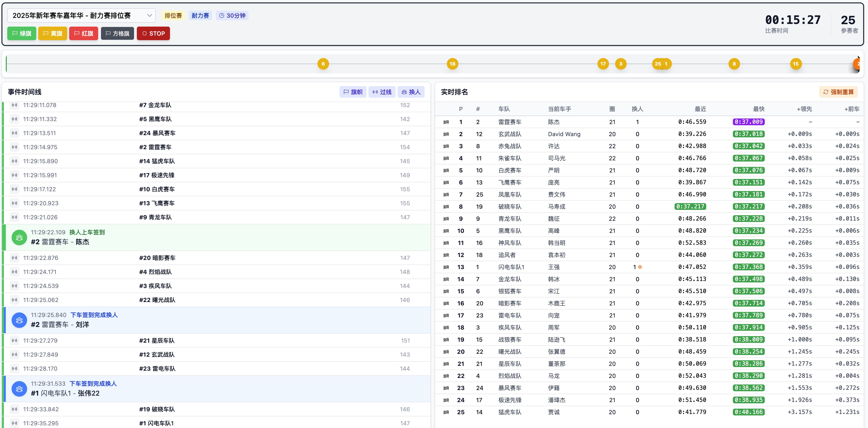Click checkered flag icon in 雷霆赛车 row
Screen dimensions: 868x428
(x=446, y=122)
